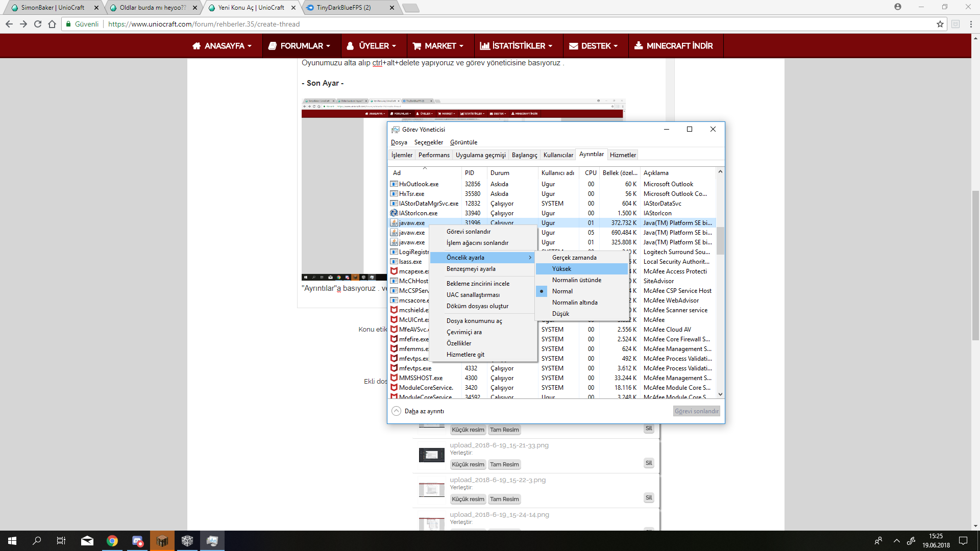Reload the page with refresh icon

click(38, 24)
